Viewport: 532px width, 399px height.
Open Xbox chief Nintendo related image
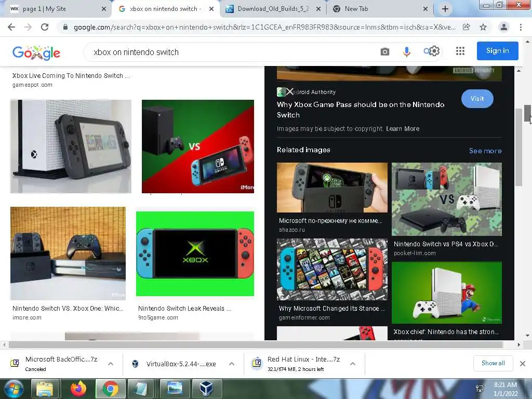446,292
